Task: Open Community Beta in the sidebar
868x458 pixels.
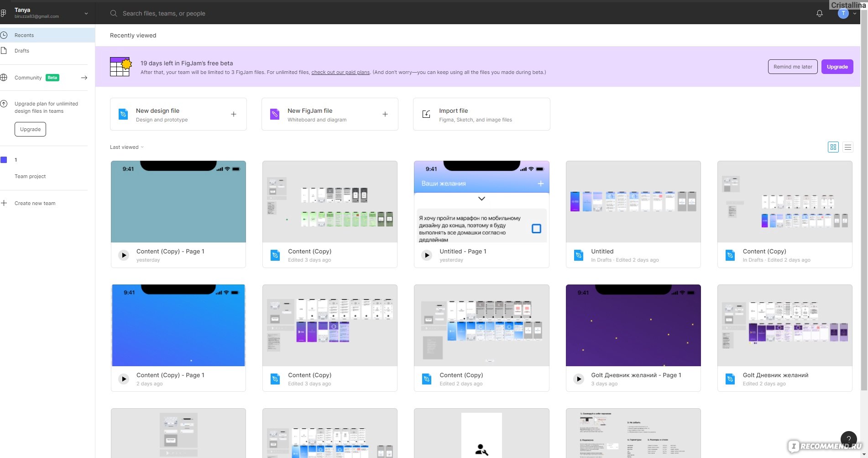Action: click(x=44, y=78)
